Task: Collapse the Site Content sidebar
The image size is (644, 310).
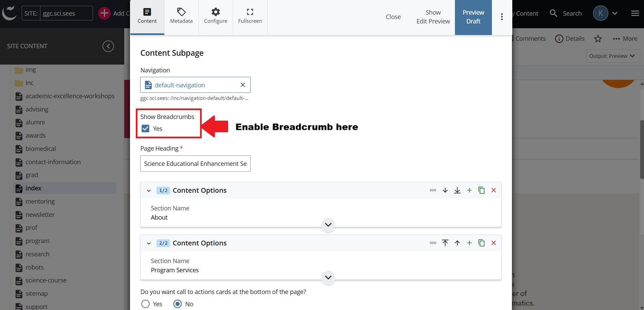Action: click(x=108, y=46)
